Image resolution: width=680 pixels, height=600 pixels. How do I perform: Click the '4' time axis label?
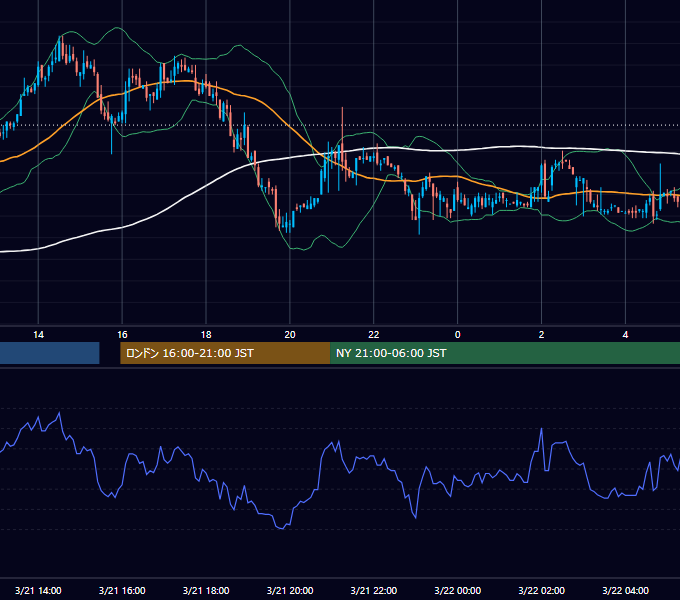tap(625, 335)
